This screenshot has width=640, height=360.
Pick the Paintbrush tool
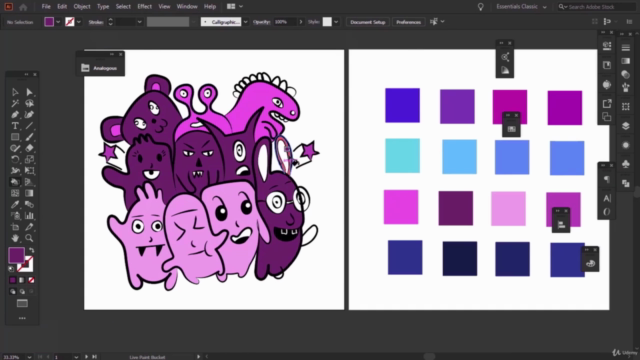29,137
